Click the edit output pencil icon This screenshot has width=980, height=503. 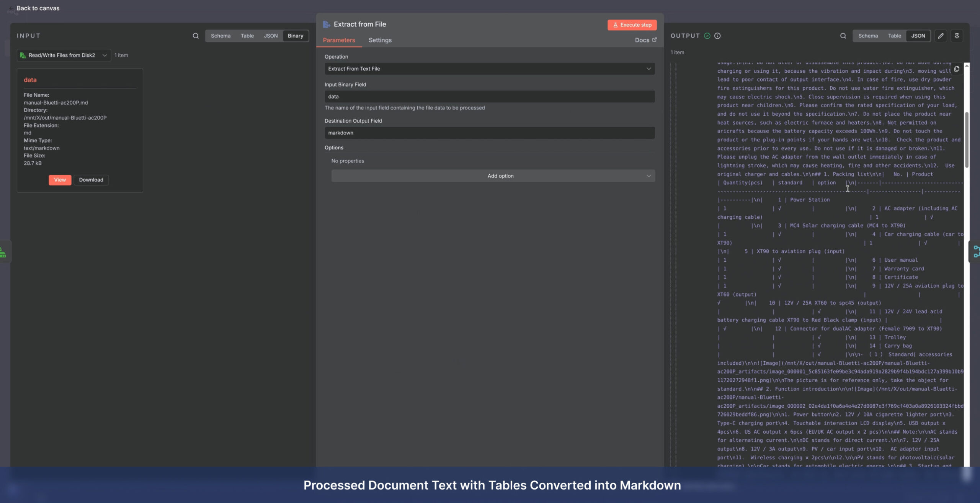[x=941, y=36]
